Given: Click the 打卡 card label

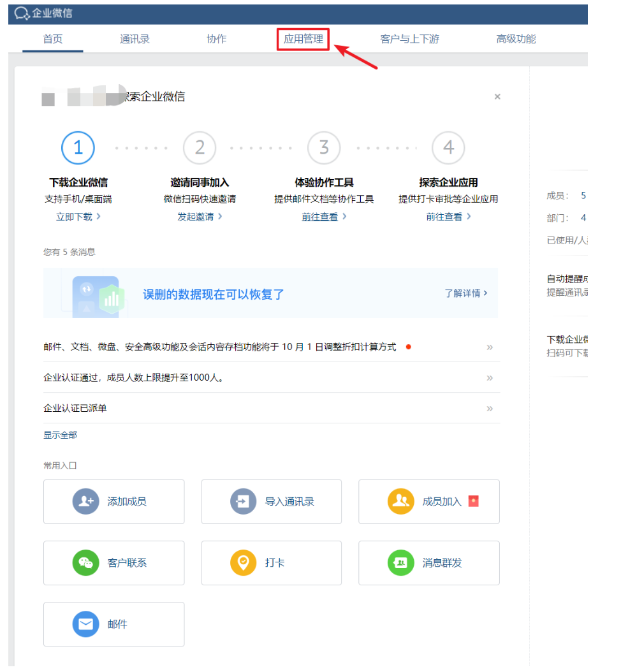Looking at the screenshot, I should pyautogui.click(x=275, y=563).
